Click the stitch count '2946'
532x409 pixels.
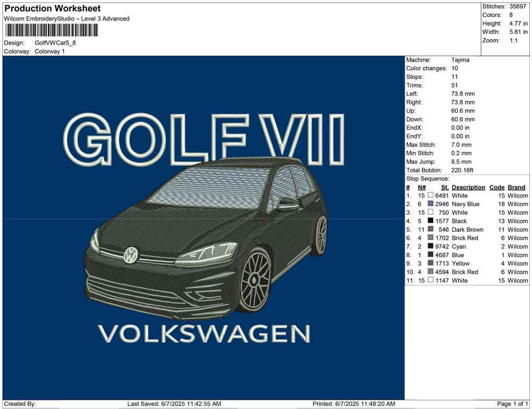click(442, 204)
